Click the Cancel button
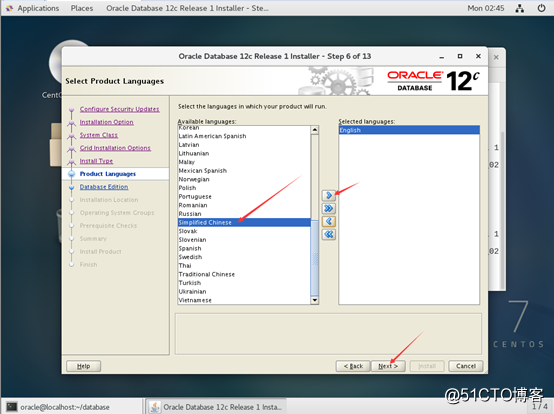This screenshot has width=554, height=414. (466, 366)
